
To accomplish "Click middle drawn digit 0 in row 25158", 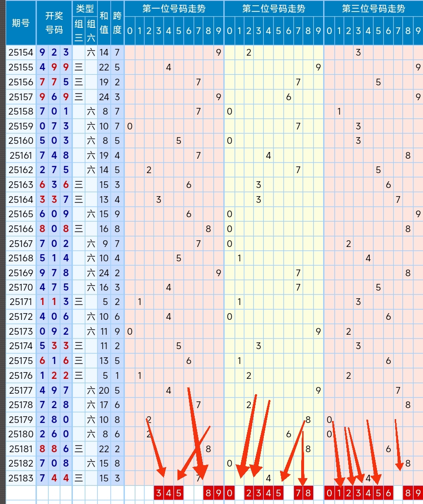I will point(54,111).
